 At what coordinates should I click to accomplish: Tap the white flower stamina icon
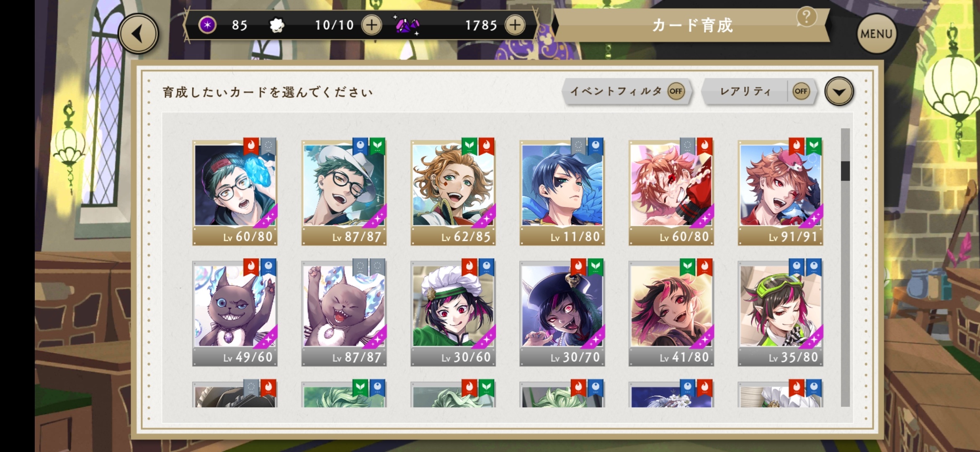click(276, 26)
